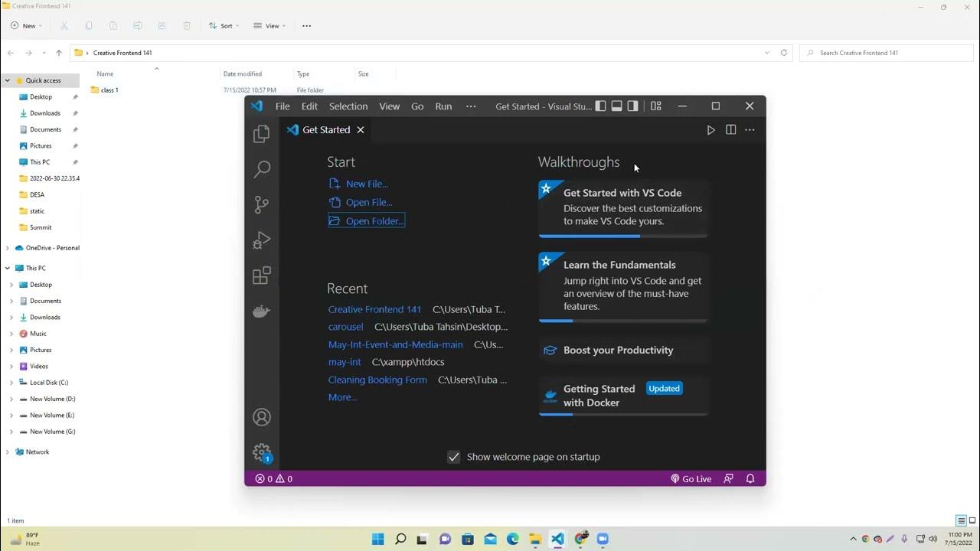The height and width of the screenshot is (551, 980).
Task: Open the File menu in VS Code
Action: click(283, 106)
